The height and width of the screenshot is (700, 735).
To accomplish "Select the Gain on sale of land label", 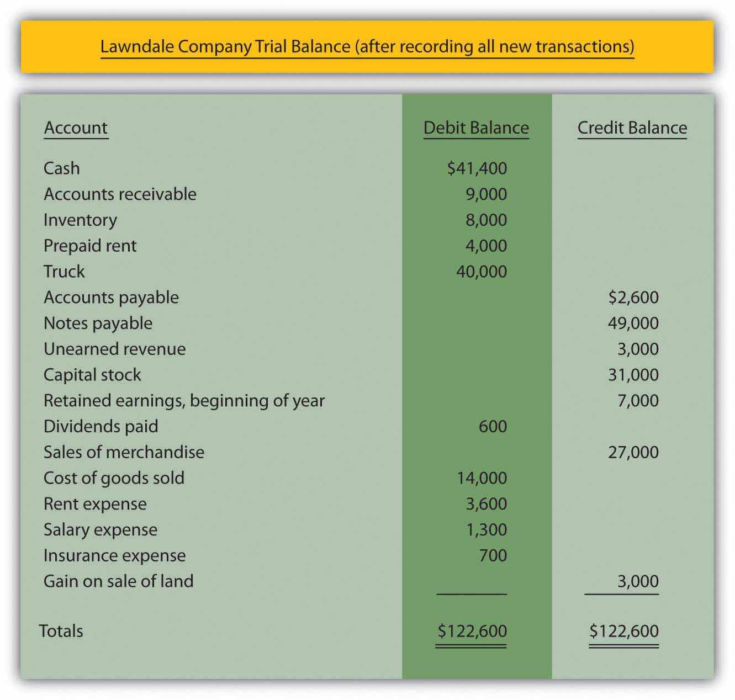I will click(x=118, y=581).
